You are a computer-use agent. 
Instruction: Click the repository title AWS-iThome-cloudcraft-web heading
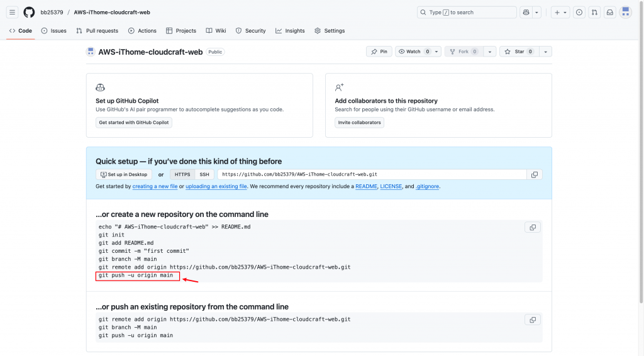tap(150, 52)
